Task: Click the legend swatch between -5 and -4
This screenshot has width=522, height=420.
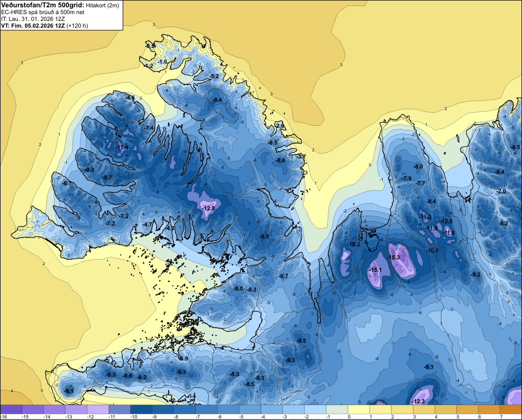Action: [x=250, y=410]
